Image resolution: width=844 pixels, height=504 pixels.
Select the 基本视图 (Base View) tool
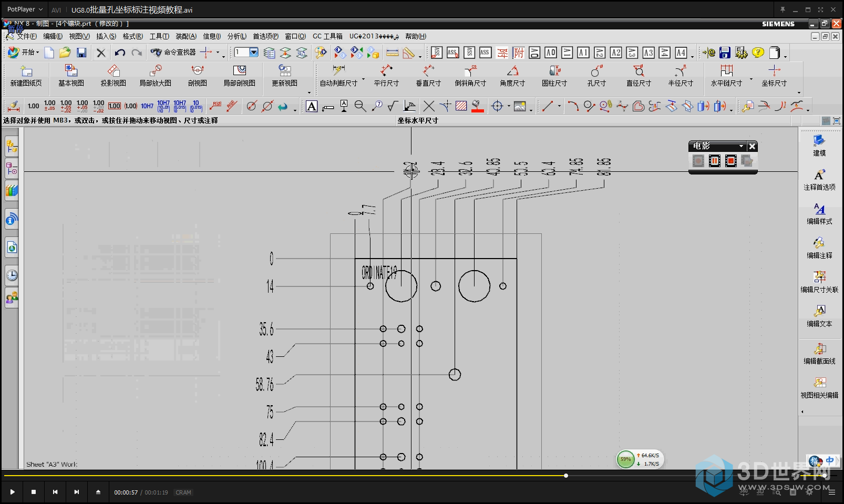point(71,76)
